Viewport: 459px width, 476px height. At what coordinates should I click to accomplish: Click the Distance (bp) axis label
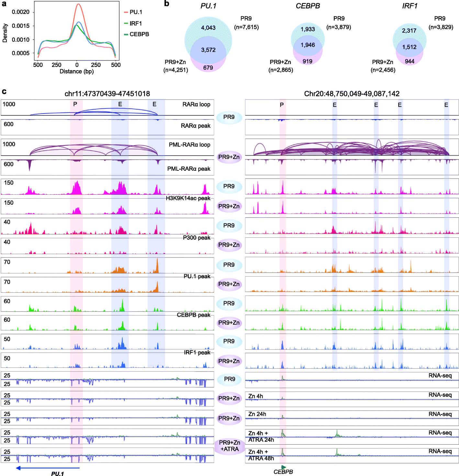pos(77,71)
